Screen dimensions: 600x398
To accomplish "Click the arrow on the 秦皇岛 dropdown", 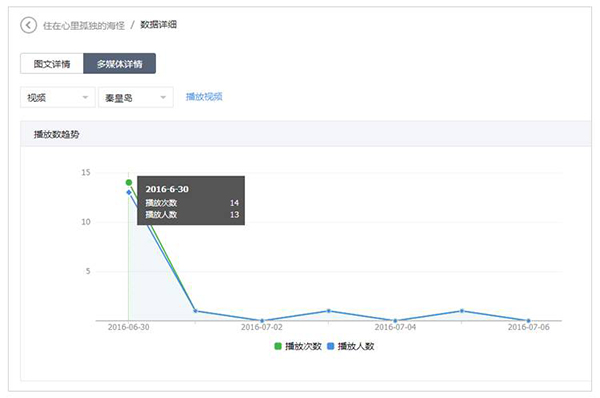I will tap(163, 98).
